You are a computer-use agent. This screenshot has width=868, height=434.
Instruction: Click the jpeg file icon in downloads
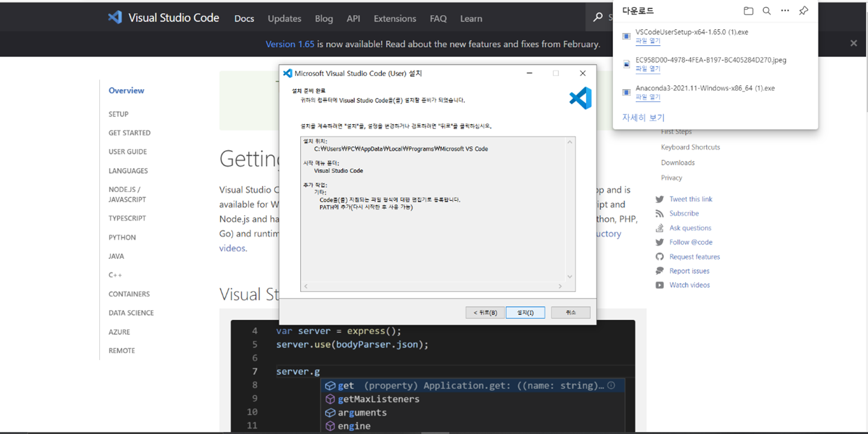(626, 64)
